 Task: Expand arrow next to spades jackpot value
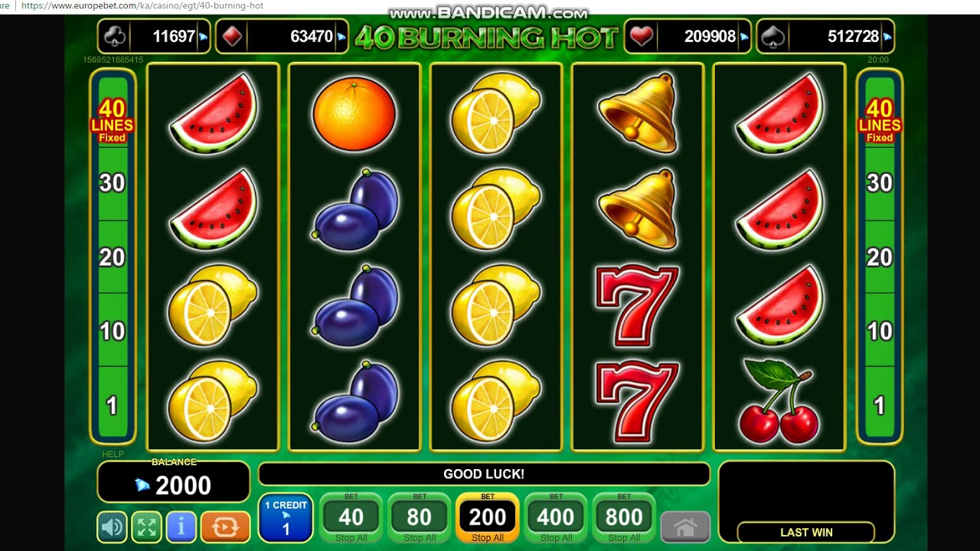(887, 37)
